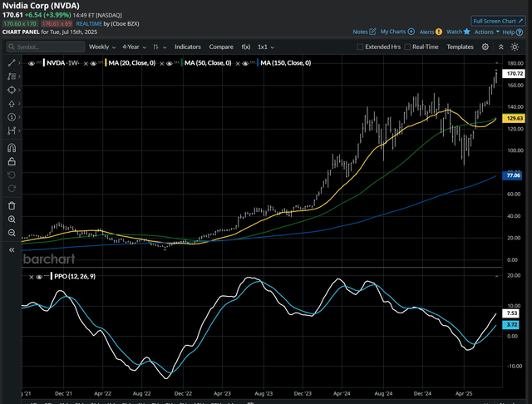Click the redo arrow icon

pos(12,189)
